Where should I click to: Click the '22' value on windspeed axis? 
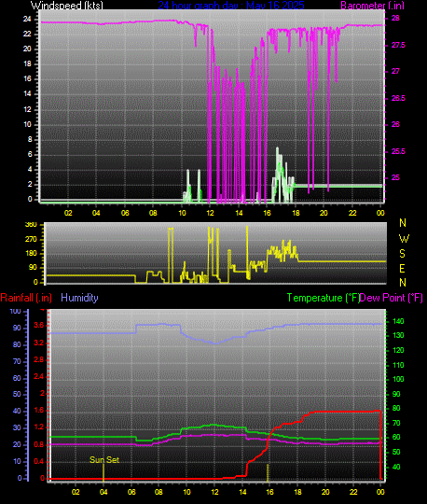(27, 35)
